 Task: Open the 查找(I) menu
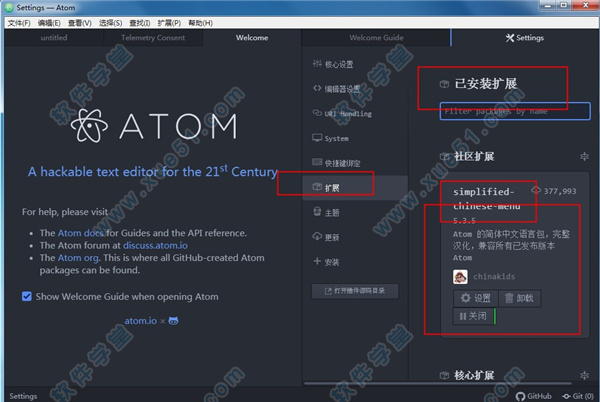(x=140, y=23)
